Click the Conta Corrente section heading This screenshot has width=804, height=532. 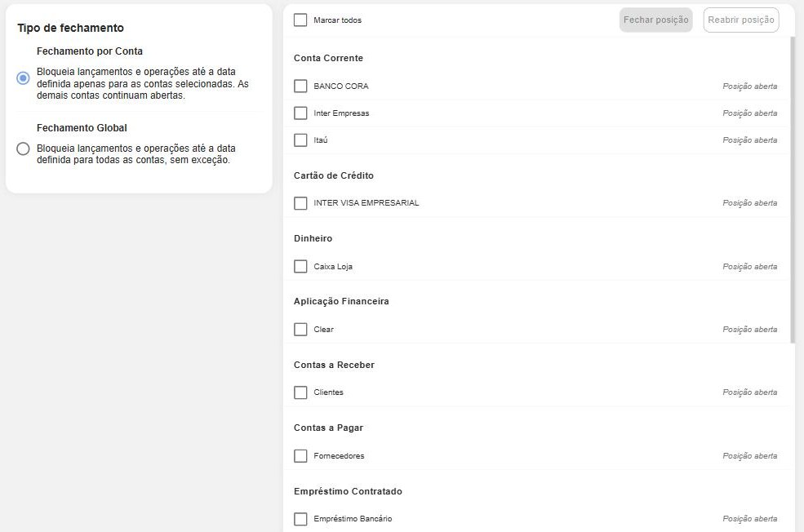[328, 59]
